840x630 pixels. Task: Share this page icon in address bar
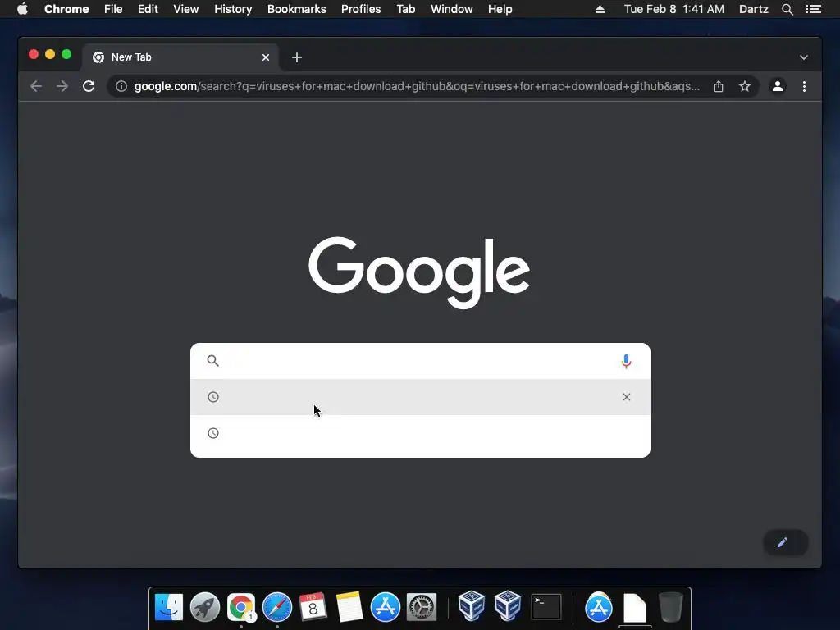[719, 86]
